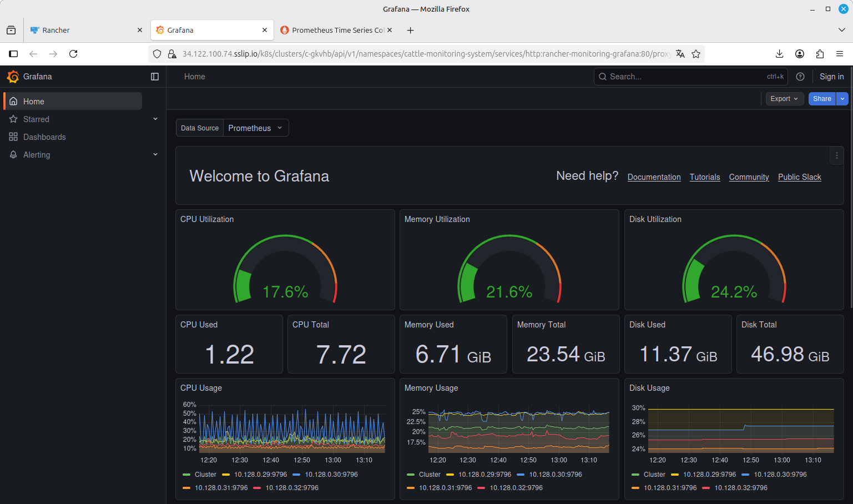The height and width of the screenshot is (504, 853).
Task: Click the translate page icon in address bar
Action: point(680,54)
